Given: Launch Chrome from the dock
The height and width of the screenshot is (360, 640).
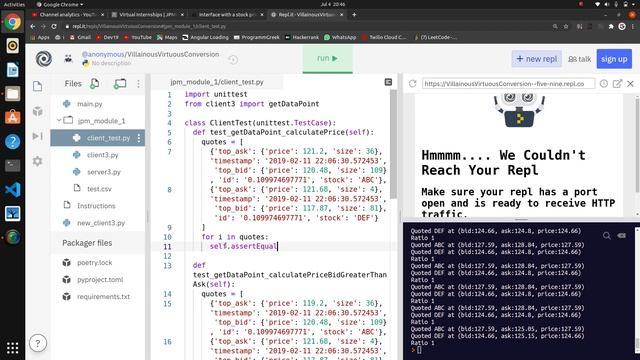Looking at the screenshot, I should point(13,22).
